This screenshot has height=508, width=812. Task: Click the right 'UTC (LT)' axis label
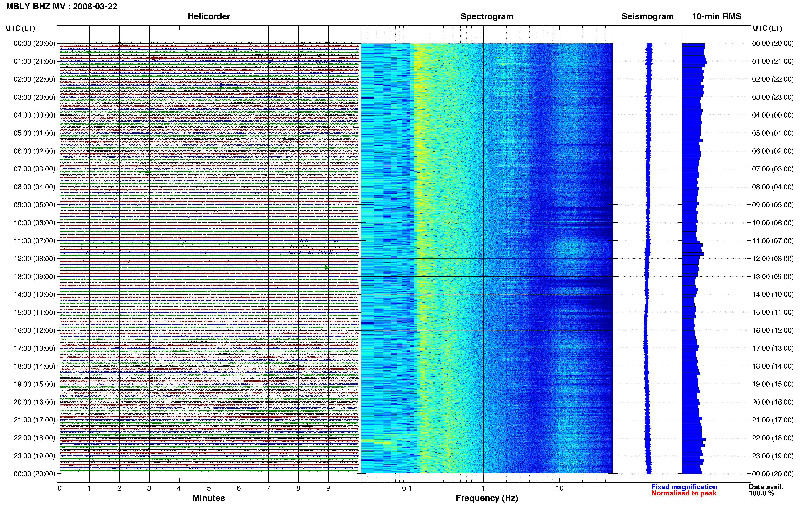(767, 28)
